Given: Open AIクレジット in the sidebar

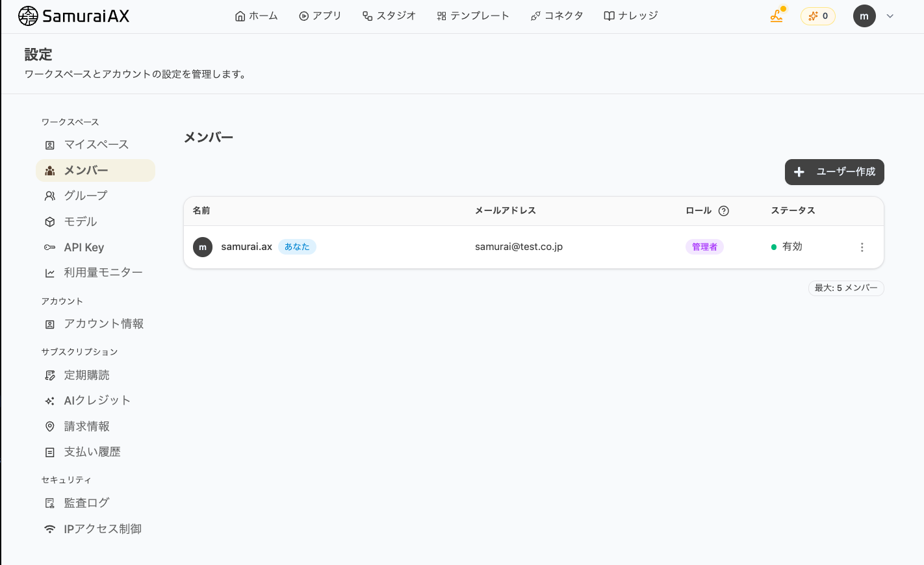Looking at the screenshot, I should [x=96, y=401].
